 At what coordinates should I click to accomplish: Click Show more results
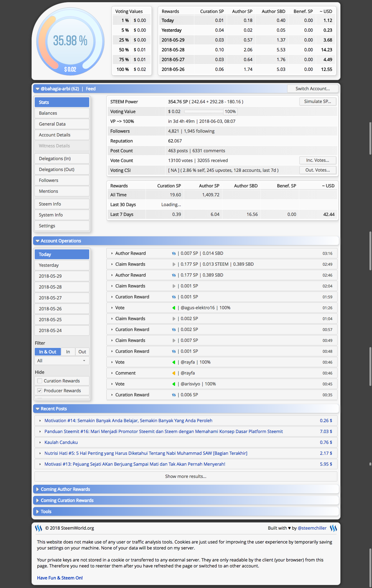(x=186, y=476)
